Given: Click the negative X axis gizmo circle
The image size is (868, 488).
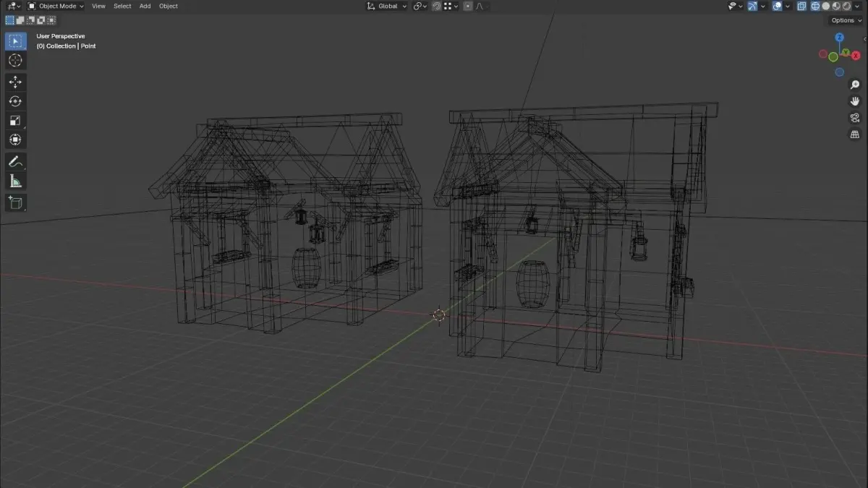Looking at the screenshot, I should 823,53.
